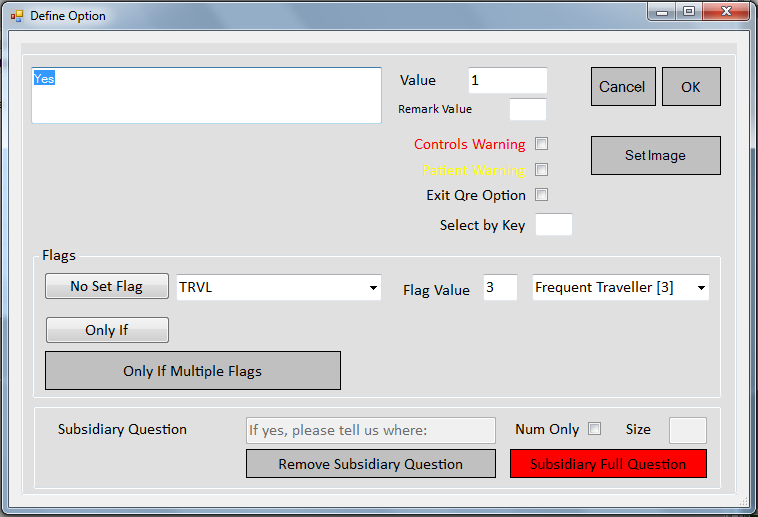Click the Cancel button
758x517 pixels.
[622, 87]
